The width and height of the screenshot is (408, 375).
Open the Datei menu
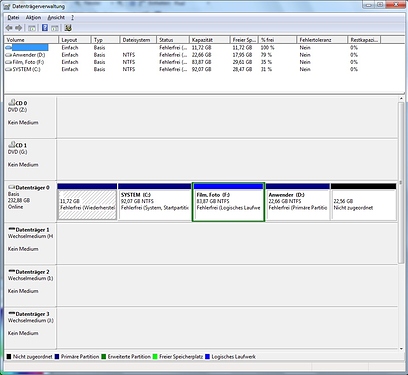pyautogui.click(x=13, y=17)
